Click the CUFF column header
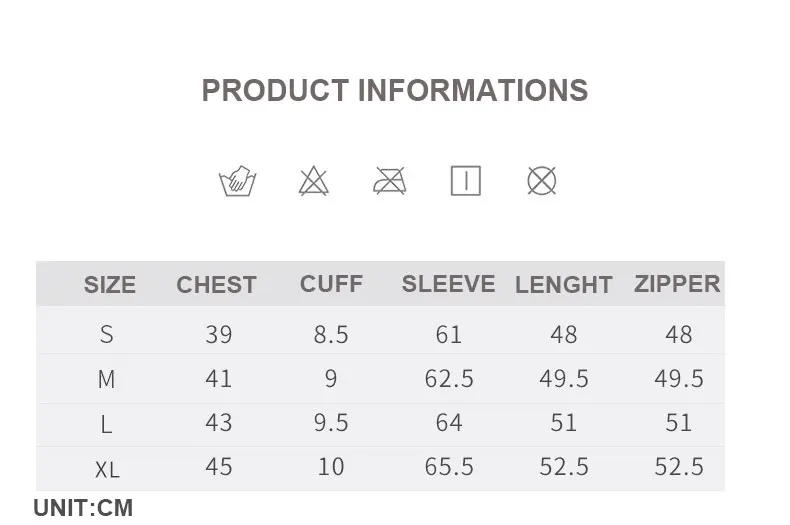 (331, 284)
